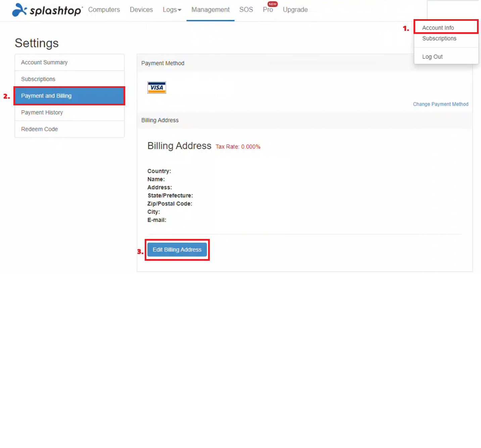This screenshot has height=448, width=481.
Task: Click the VISA card icon
Action: click(156, 88)
